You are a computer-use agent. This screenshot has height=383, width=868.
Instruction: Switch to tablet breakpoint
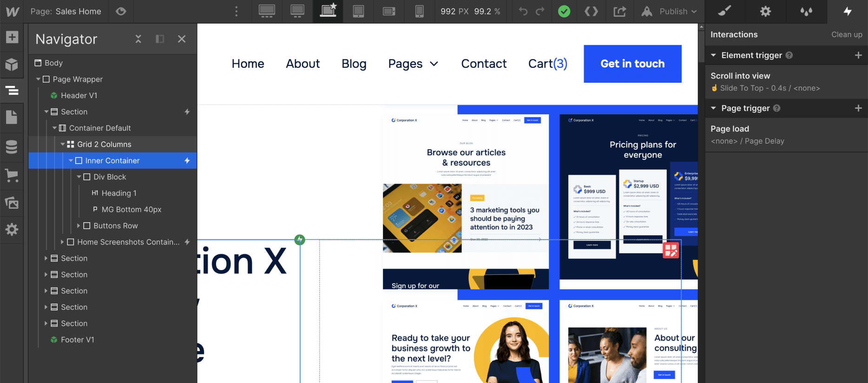[358, 11]
